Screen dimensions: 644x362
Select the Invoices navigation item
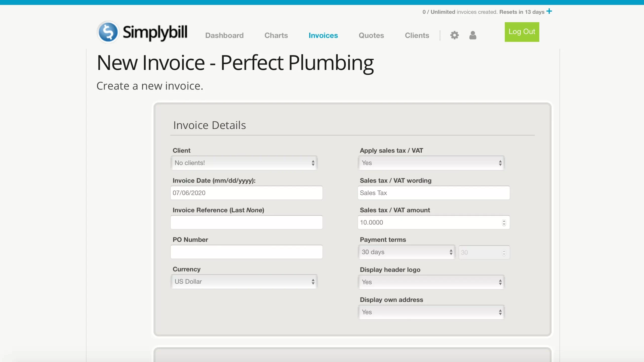[323, 35]
